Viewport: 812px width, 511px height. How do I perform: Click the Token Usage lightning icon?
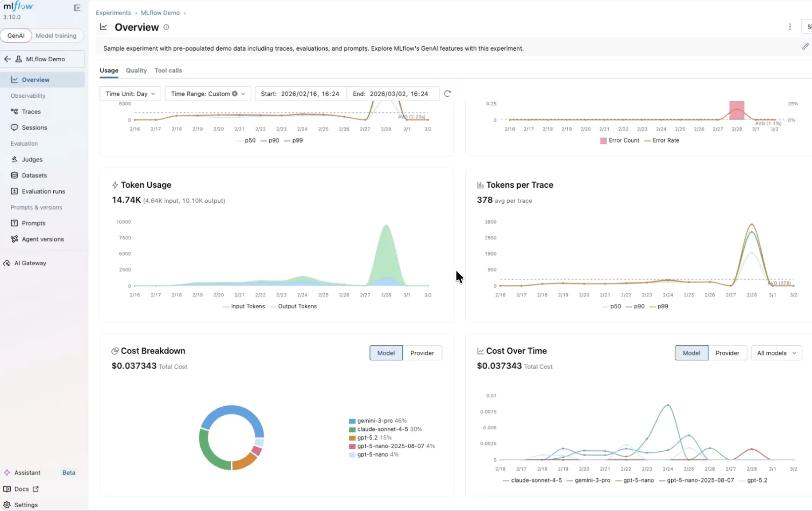tap(115, 185)
